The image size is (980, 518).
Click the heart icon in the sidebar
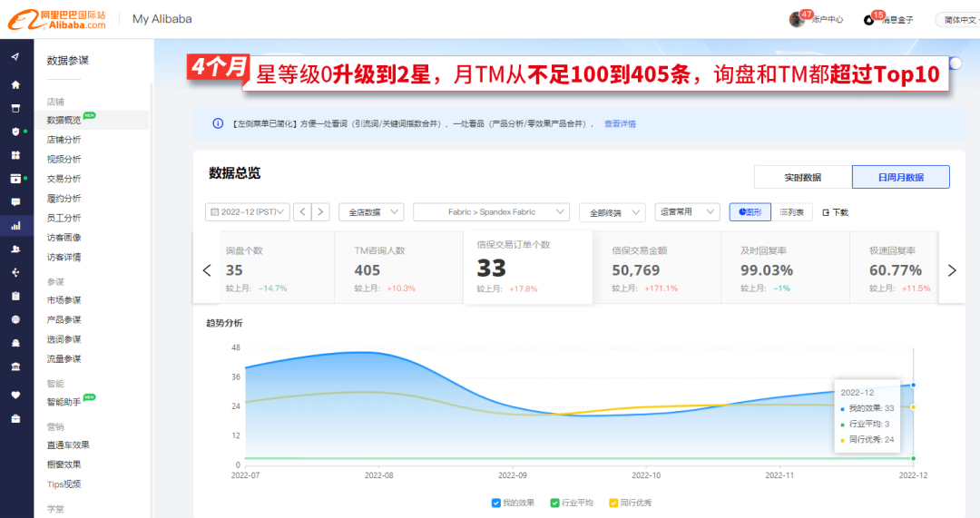click(x=15, y=395)
